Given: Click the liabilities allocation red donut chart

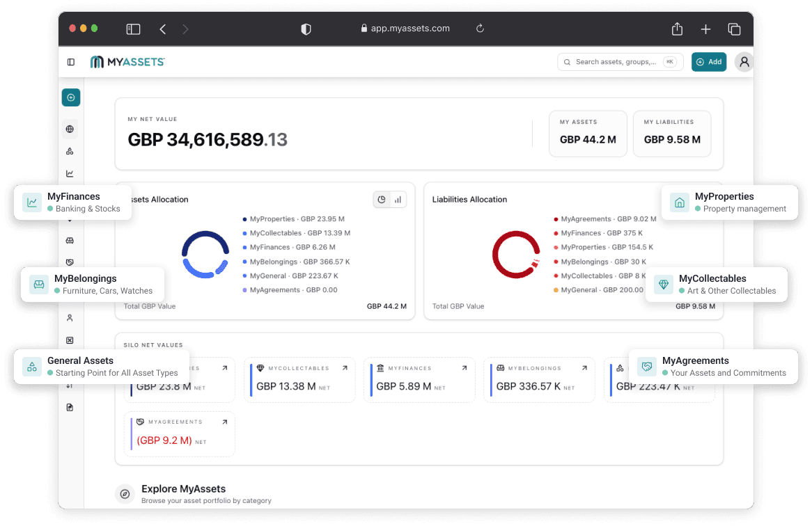Looking at the screenshot, I should point(516,255).
